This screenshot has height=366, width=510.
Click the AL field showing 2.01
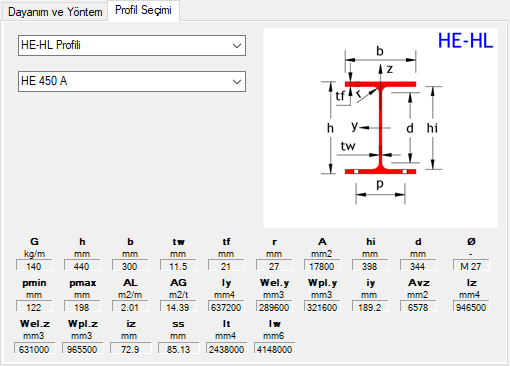click(130, 307)
